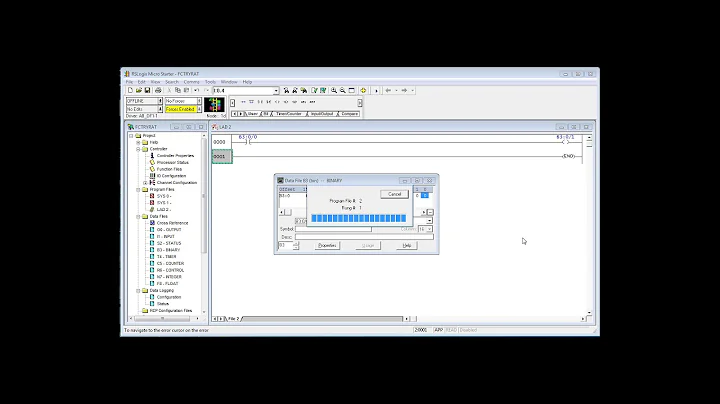Click the Back navigation arrow icon

[388, 90]
